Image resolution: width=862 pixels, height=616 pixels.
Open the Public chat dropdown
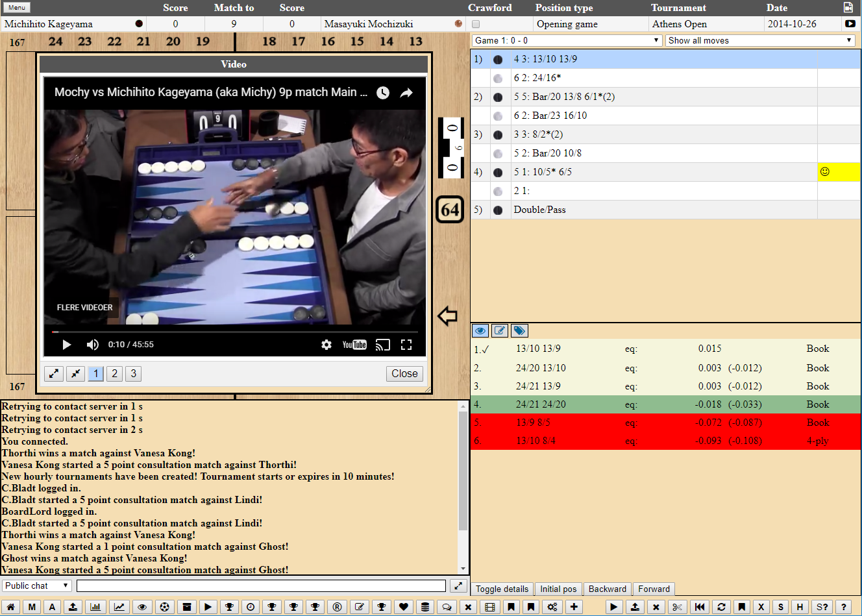pyautogui.click(x=36, y=585)
